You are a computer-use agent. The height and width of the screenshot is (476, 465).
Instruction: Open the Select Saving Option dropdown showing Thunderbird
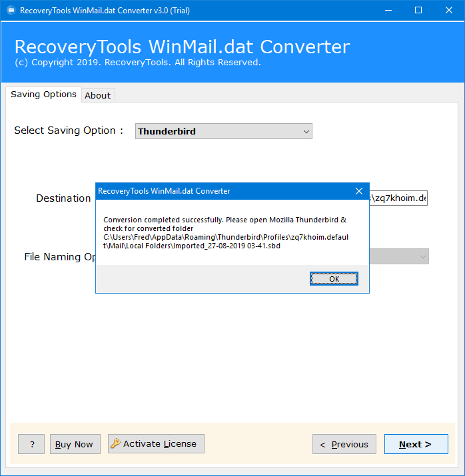[224, 131]
